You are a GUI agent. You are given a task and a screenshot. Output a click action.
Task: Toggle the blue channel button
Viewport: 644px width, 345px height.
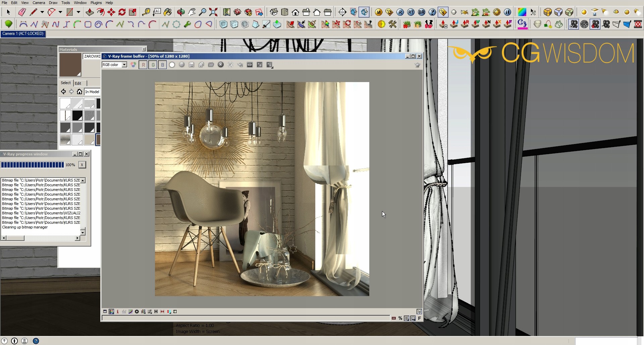(163, 65)
